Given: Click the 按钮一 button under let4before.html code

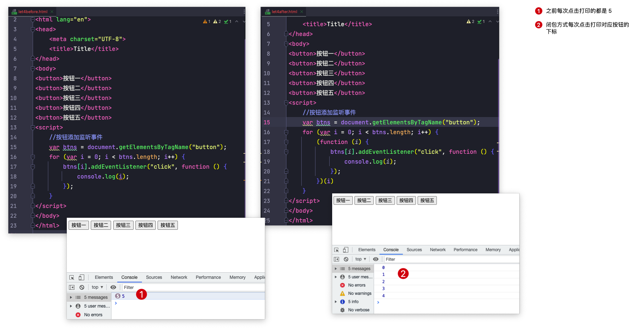Looking at the screenshot, I should pyautogui.click(x=79, y=225).
